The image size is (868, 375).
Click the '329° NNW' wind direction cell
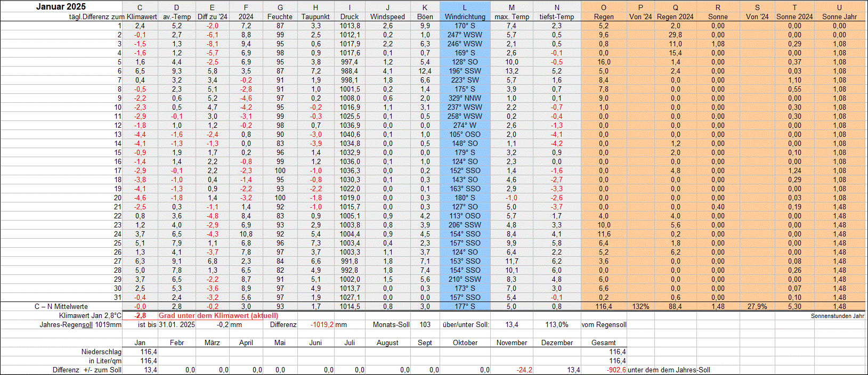pyautogui.click(x=465, y=98)
